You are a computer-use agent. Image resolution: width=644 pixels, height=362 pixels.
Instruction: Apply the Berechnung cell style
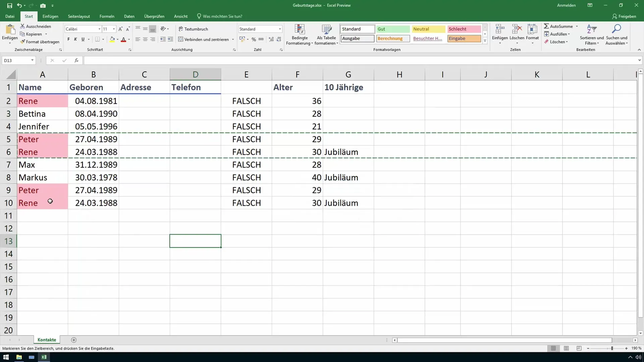tap(393, 39)
